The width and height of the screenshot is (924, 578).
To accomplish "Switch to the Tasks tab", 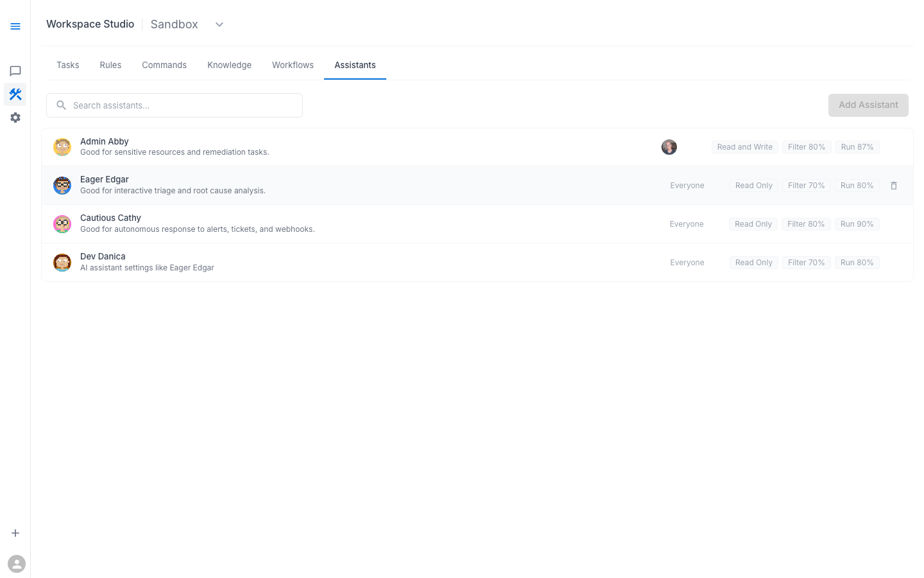I will 68,65.
